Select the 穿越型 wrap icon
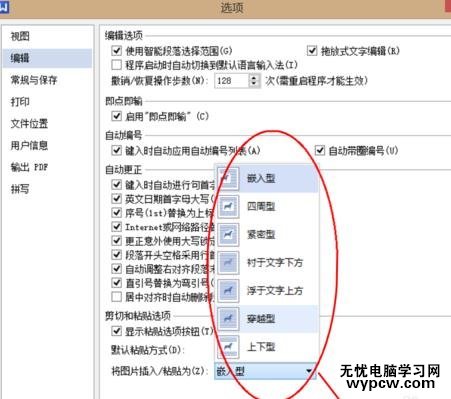Image resolution: width=451 pixels, height=399 pixels. coord(228,319)
